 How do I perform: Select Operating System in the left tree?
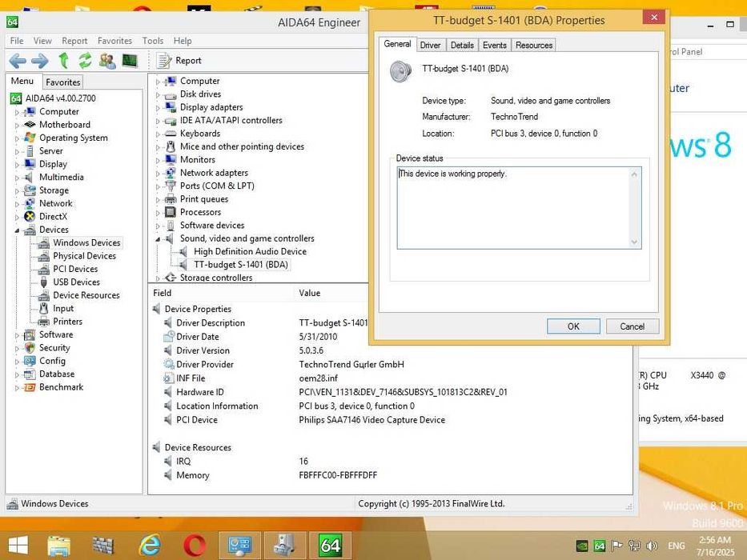[74, 138]
